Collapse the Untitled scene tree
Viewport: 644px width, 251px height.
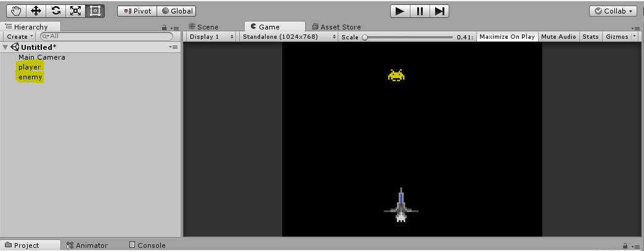(x=5, y=47)
